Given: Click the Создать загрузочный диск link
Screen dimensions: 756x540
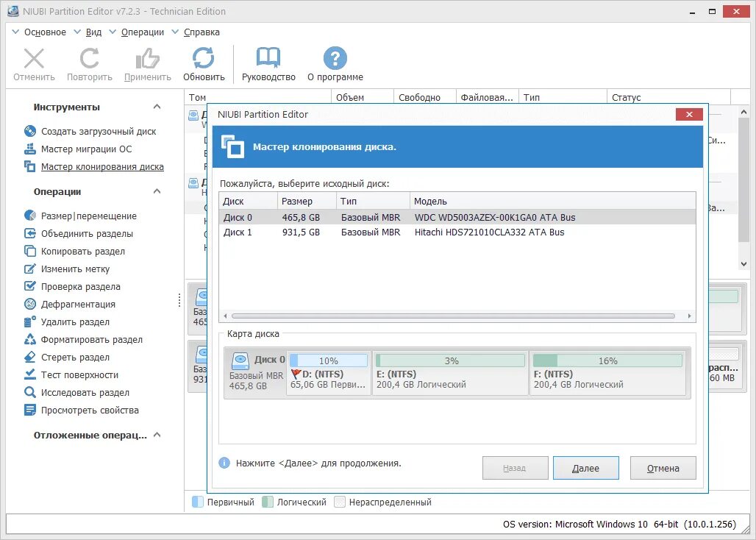Looking at the screenshot, I should click(x=99, y=131).
